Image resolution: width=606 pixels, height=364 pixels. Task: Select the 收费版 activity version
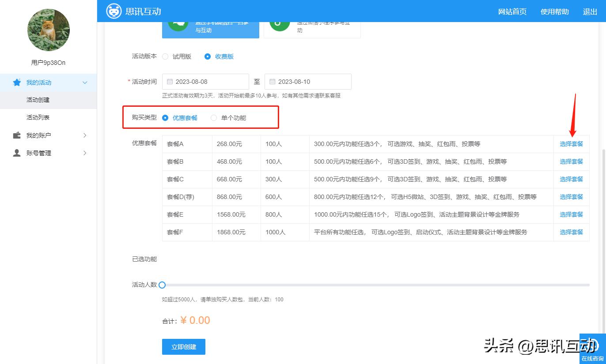pyautogui.click(x=207, y=56)
